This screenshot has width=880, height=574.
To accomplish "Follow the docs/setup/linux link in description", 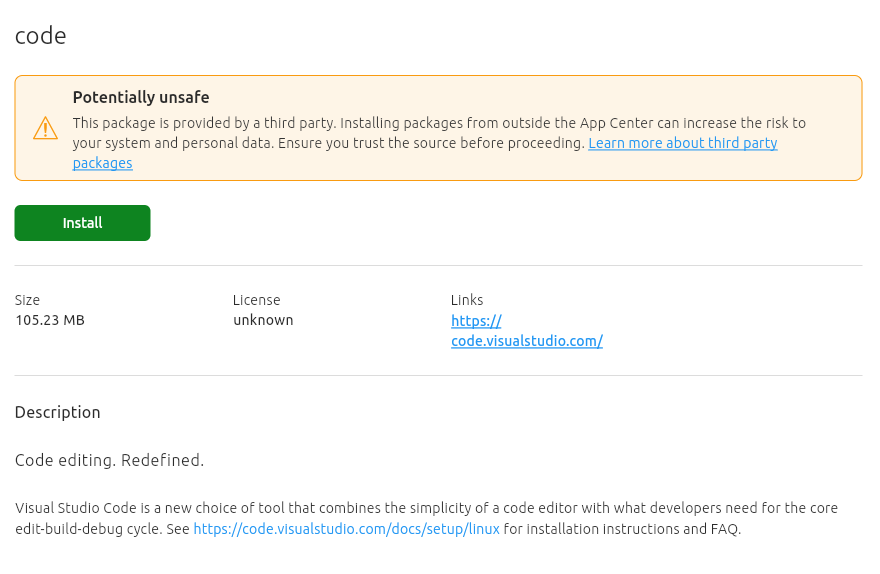I will click(x=346, y=529).
